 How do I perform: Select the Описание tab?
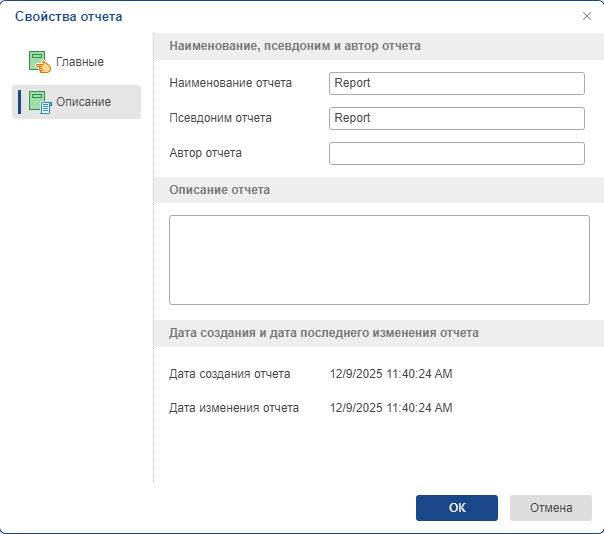coord(76,102)
